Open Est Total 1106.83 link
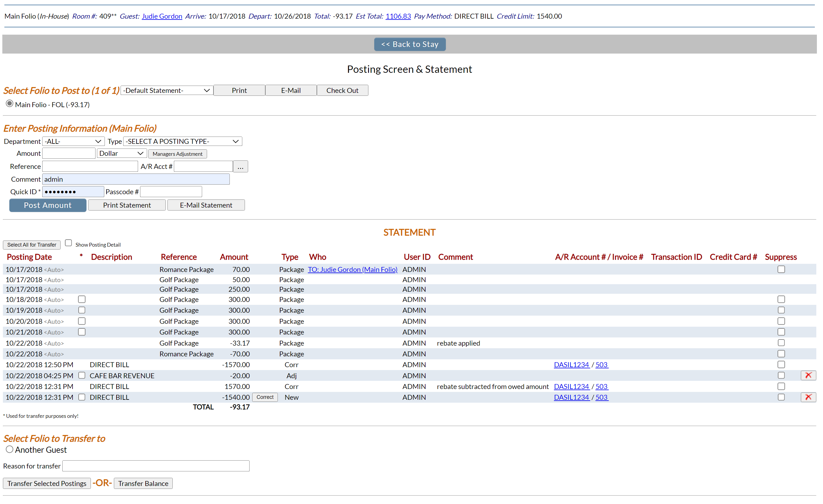823x504 pixels. tap(398, 16)
